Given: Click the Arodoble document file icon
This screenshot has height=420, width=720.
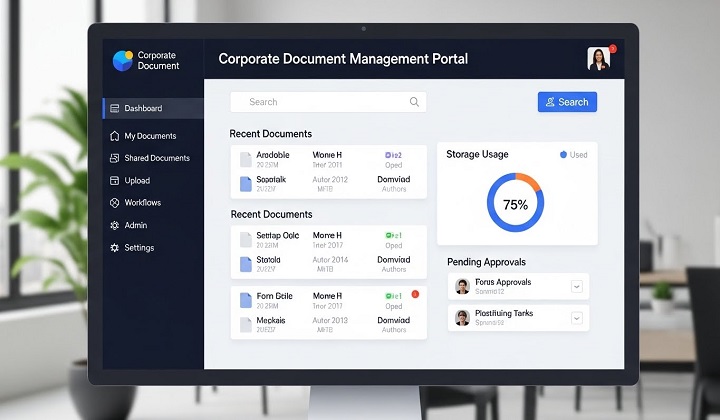Looking at the screenshot, I should point(245,159).
